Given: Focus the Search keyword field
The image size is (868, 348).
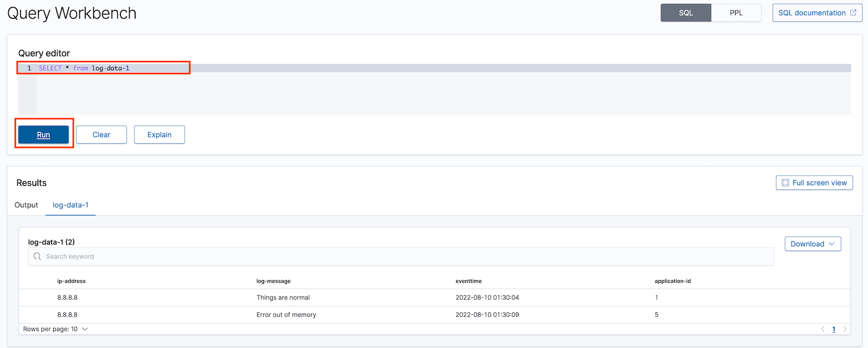Looking at the screenshot, I should 401,256.
